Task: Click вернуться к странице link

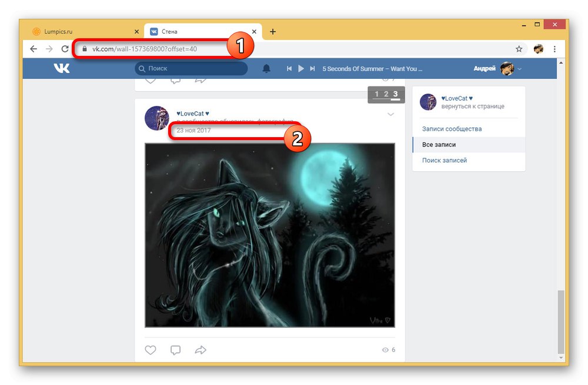Action: pos(473,107)
